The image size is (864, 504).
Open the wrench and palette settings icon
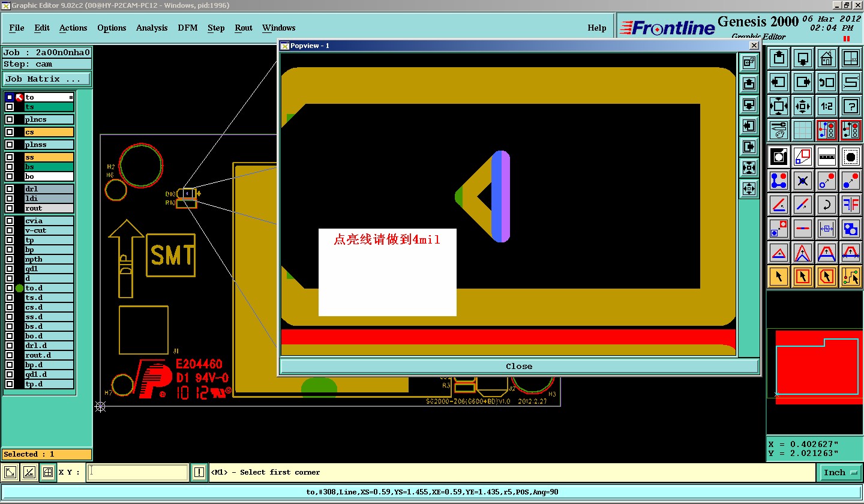(779, 130)
